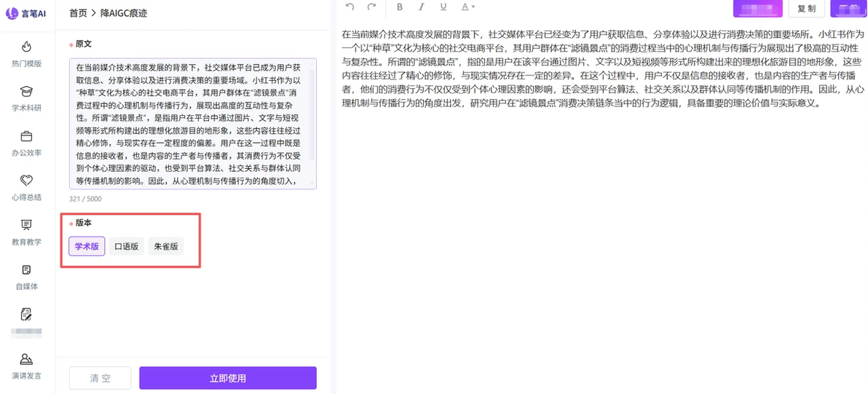
Task: Toggle italic formatting
Action: (422, 7)
